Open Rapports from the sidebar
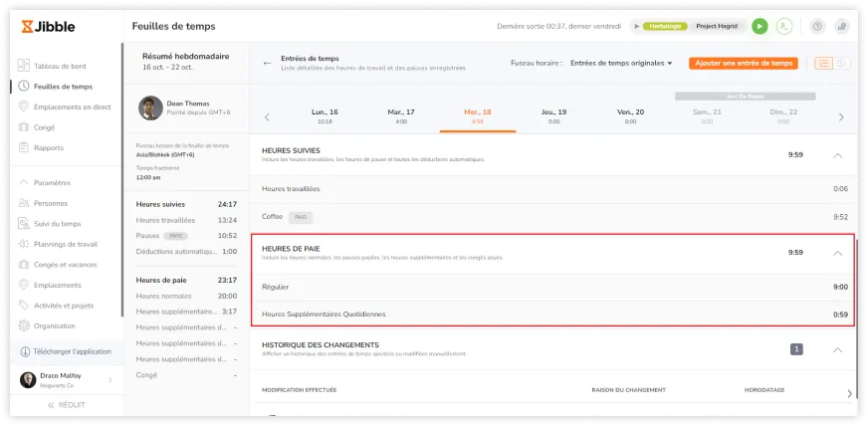Image resolution: width=868 pixels, height=426 pixels. (x=50, y=148)
